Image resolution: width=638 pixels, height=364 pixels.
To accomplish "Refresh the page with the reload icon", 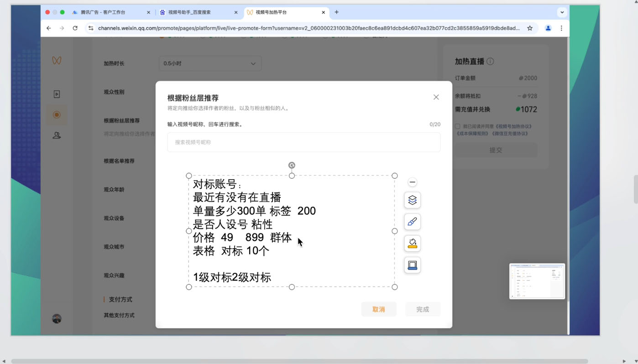I will click(75, 28).
